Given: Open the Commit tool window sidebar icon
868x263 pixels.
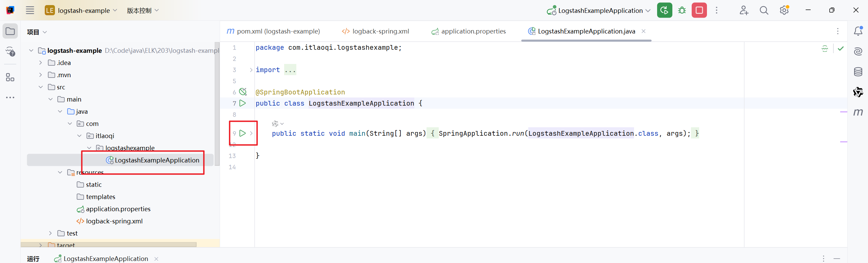Looking at the screenshot, I should 10,51.
